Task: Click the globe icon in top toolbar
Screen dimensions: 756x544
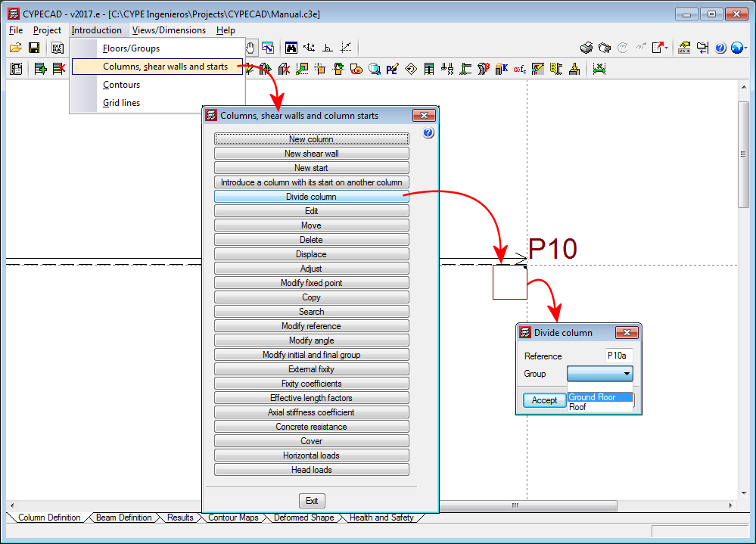Action: pyautogui.click(x=738, y=48)
